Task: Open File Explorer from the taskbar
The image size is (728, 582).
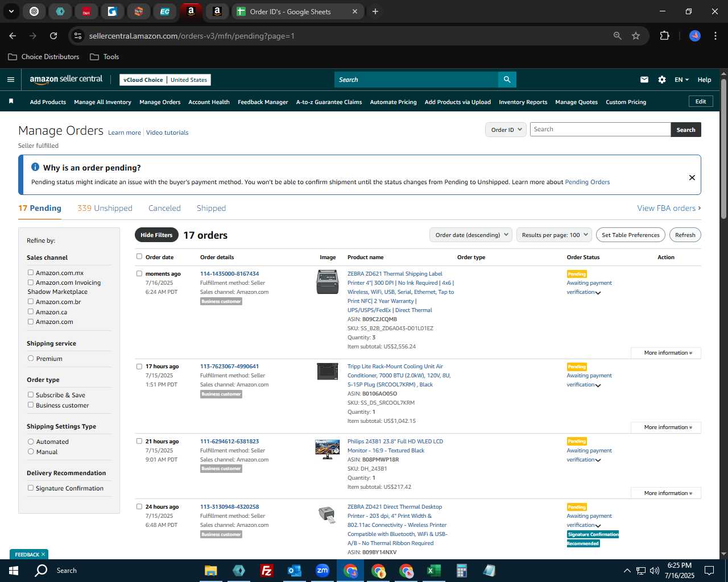Action: point(211,571)
